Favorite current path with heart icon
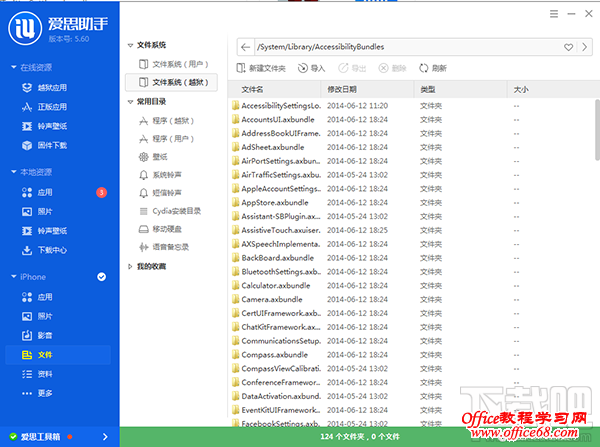The height and width of the screenshot is (447, 600). 569,47
